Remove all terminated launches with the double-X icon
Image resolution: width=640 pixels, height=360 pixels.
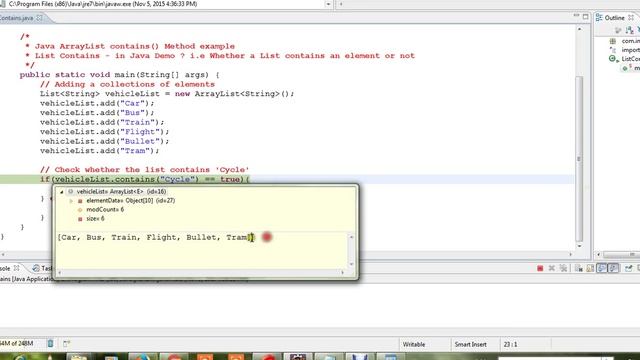[x=563, y=268]
